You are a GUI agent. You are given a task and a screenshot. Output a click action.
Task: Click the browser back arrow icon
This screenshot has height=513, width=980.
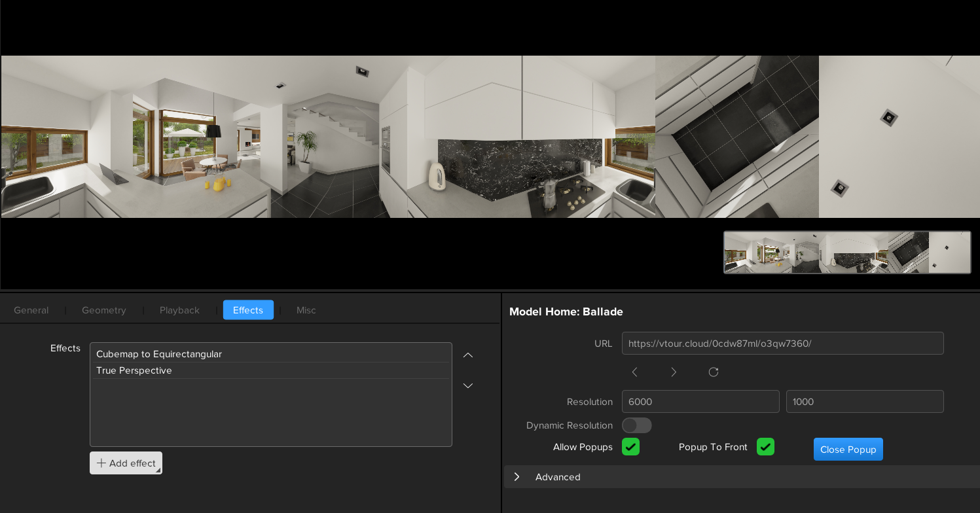coord(634,372)
